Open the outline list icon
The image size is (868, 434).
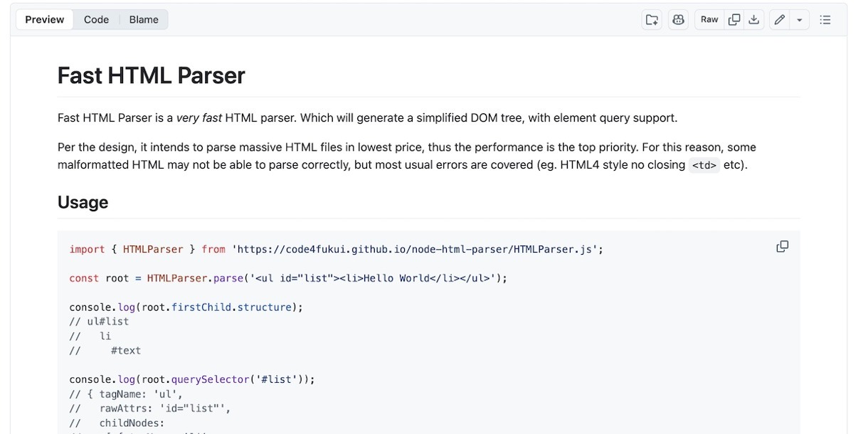825,20
